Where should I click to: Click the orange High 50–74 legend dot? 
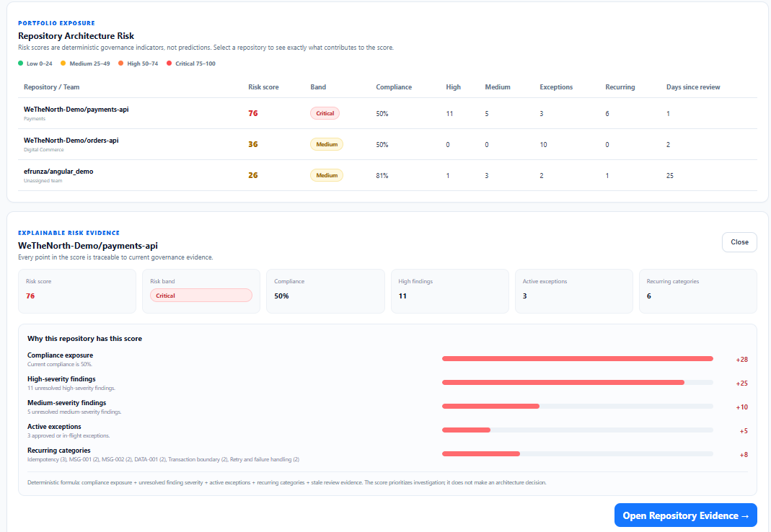[x=121, y=63]
